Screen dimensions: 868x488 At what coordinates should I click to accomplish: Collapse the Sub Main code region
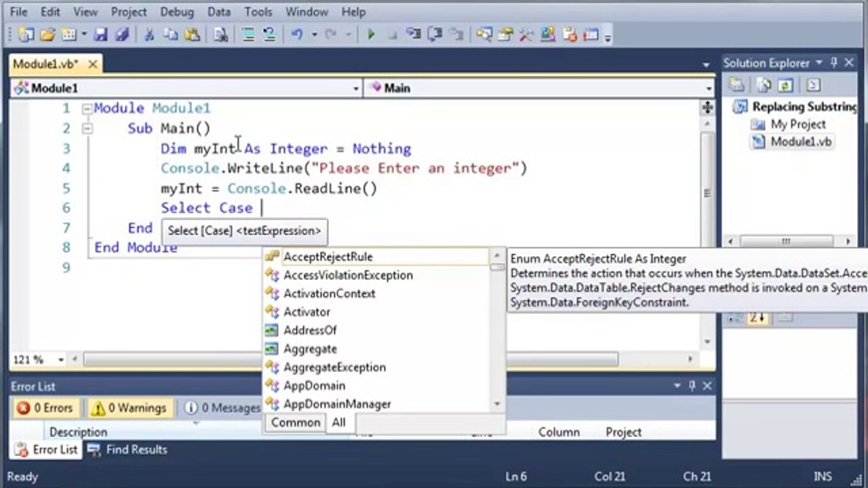[86, 128]
